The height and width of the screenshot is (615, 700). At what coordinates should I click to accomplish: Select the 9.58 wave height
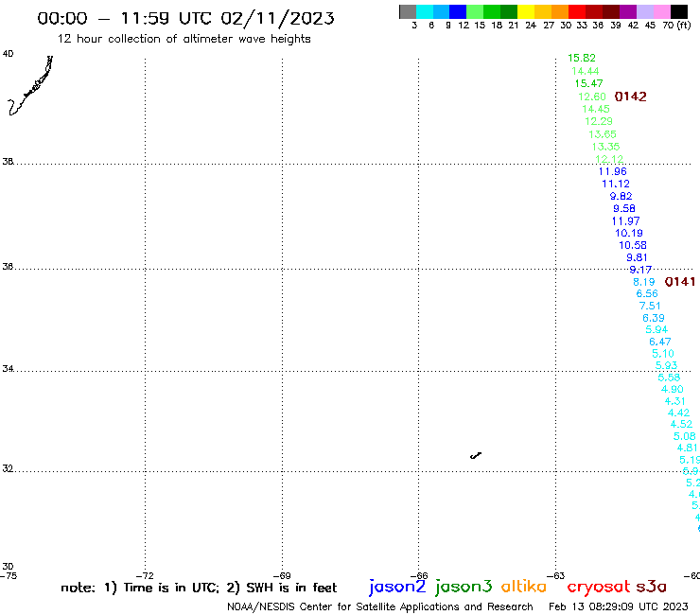point(624,208)
